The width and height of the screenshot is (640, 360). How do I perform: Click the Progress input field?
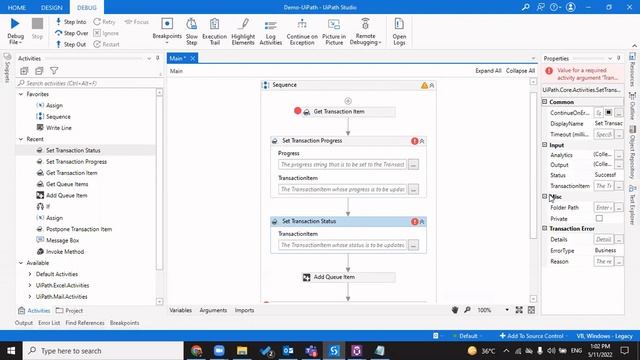(x=342, y=164)
